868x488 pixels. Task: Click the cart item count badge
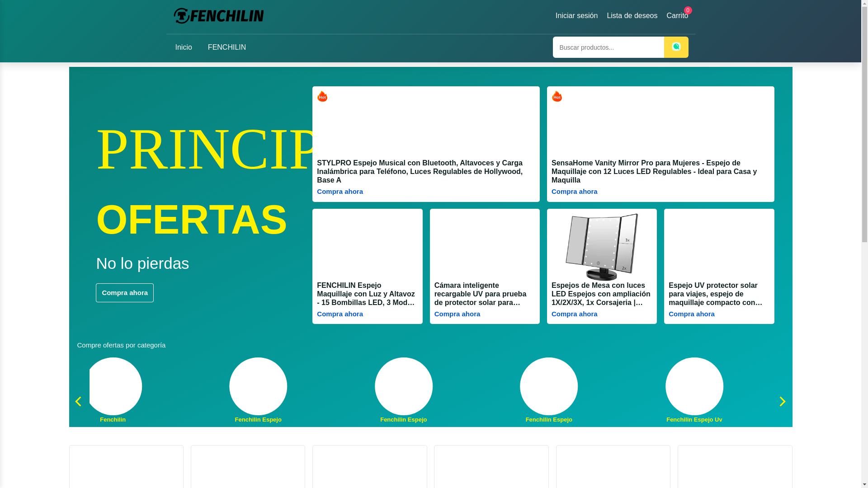pos(688,10)
